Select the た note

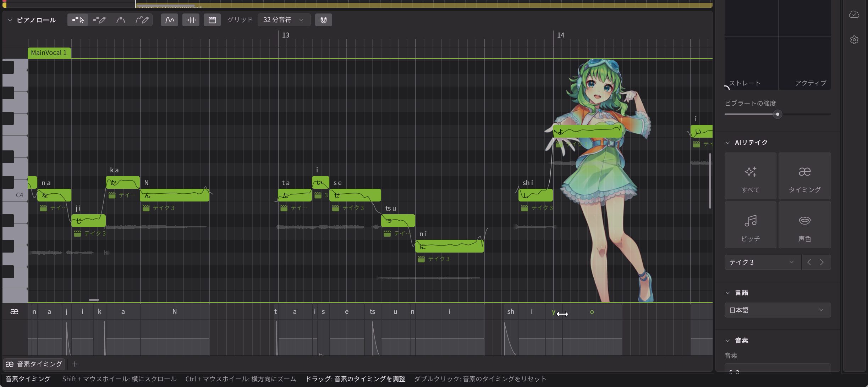(295, 195)
